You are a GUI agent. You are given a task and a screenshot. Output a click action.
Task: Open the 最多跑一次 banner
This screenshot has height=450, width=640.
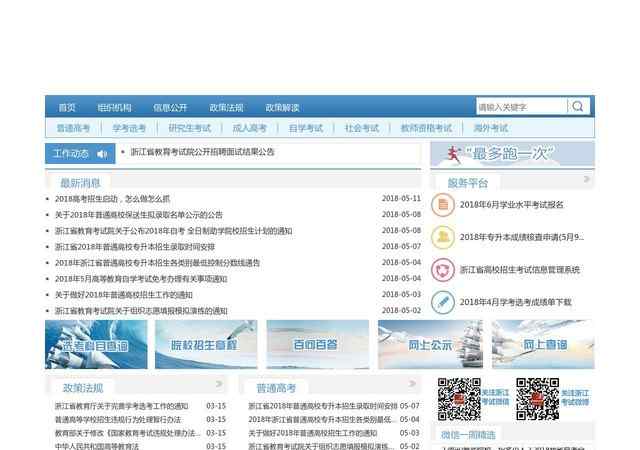[x=512, y=153]
